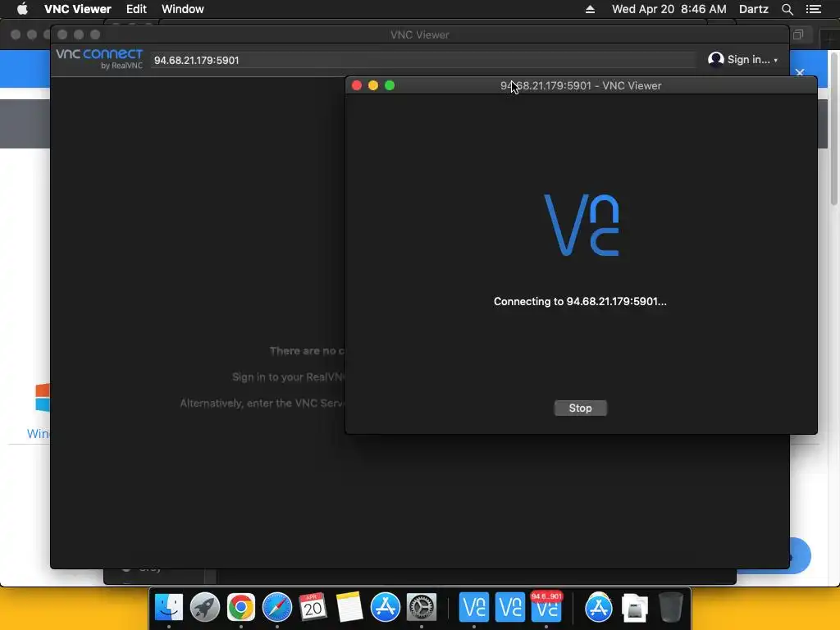Click the main 'VNC Viewer' window title
840x630 pixels.
pyautogui.click(x=419, y=34)
